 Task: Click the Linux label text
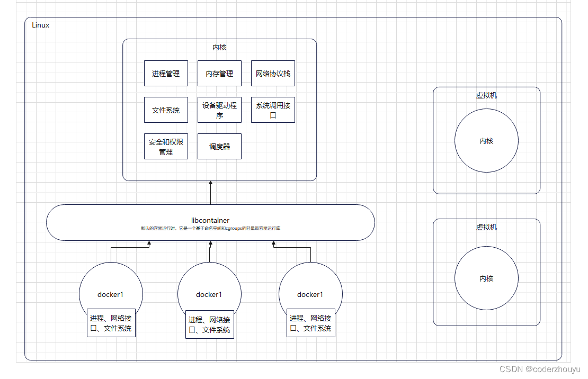40,25
